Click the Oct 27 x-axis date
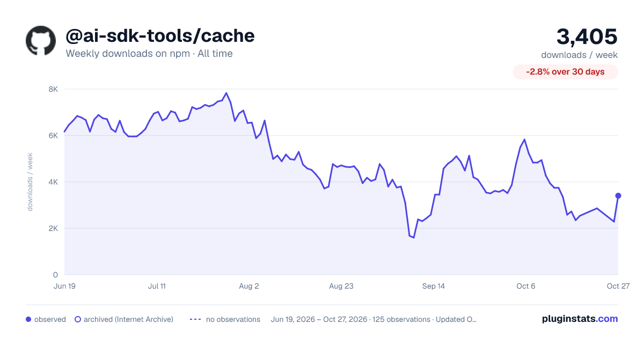Viewport: 644px width, 338px height. point(618,286)
